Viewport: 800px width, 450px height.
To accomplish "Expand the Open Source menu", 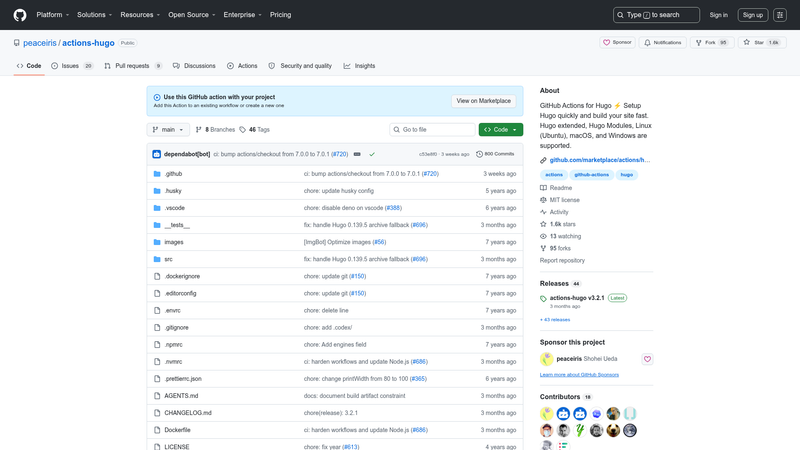I will (x=192, y=15).
